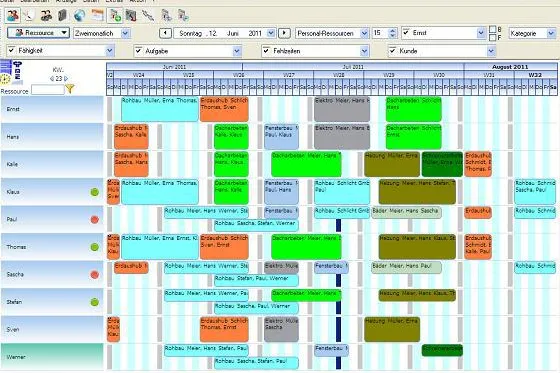Select the Hans resource row
Screen dimensions: 560x373
pos(52,137)
